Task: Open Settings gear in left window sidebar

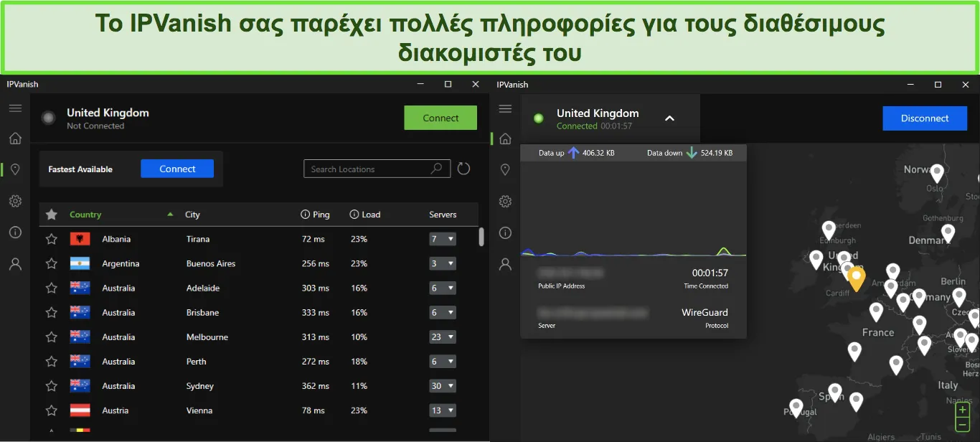Action: [15, 201]
